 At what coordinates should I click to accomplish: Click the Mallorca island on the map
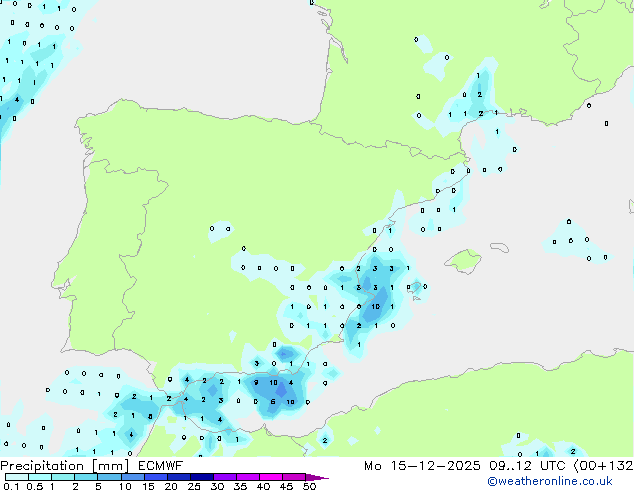coord(464,261)
